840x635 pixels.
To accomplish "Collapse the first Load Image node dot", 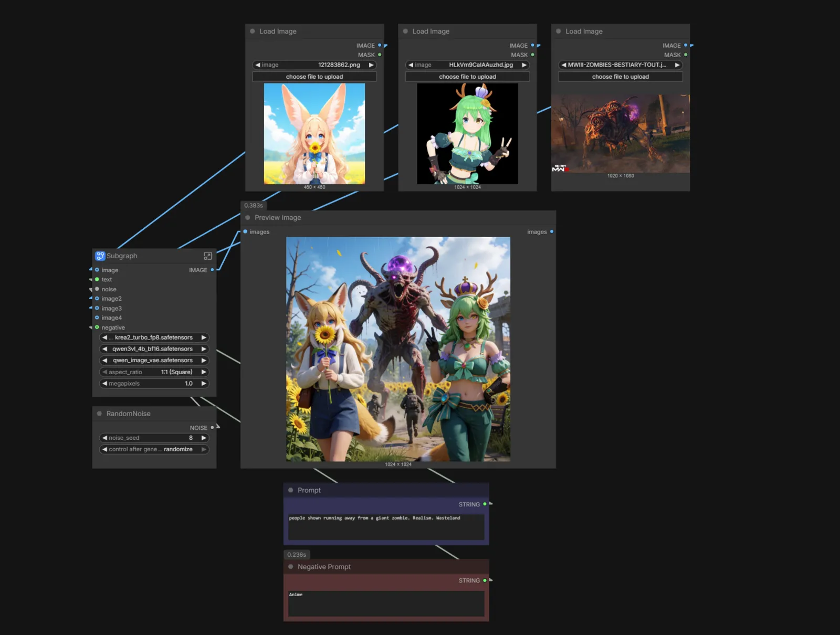I will coord(253,31).
